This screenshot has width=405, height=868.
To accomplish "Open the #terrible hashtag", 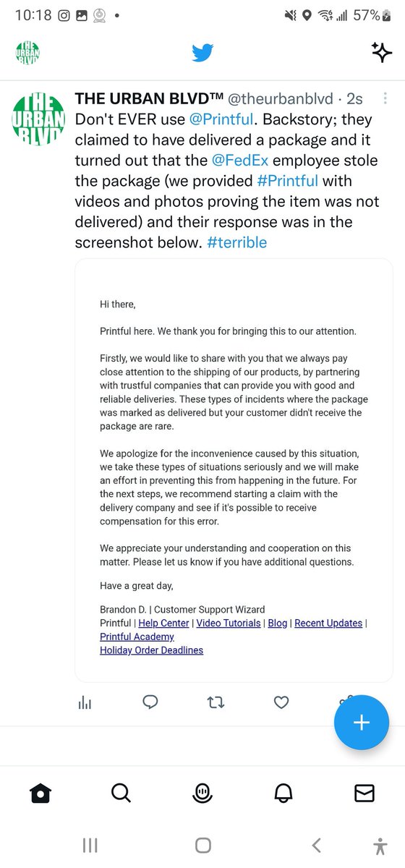I will coord(236,242).
